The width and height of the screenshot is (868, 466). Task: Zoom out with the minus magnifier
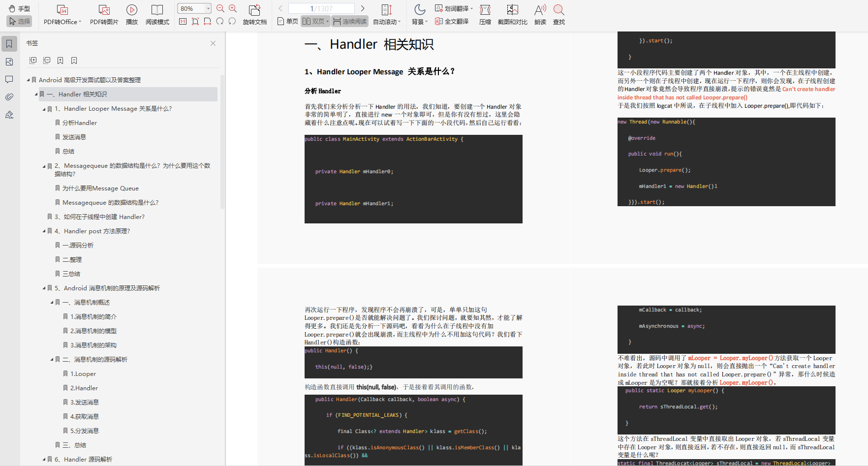pos(220,8)
